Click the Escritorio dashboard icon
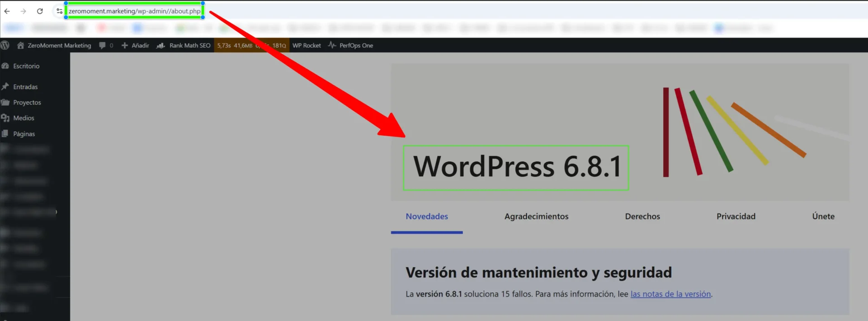The height and width of the screenshot is (321, 868). (5, 66)
